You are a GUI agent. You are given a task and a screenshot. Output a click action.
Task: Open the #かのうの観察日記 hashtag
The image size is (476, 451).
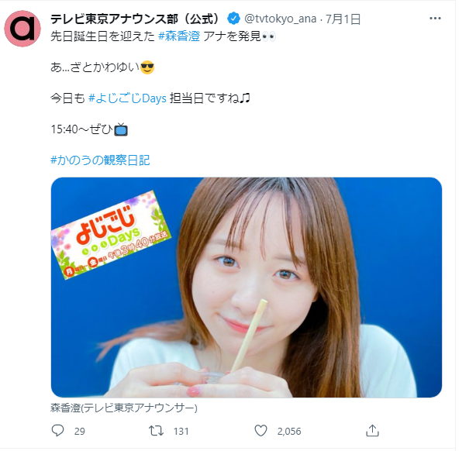(100, 160)
